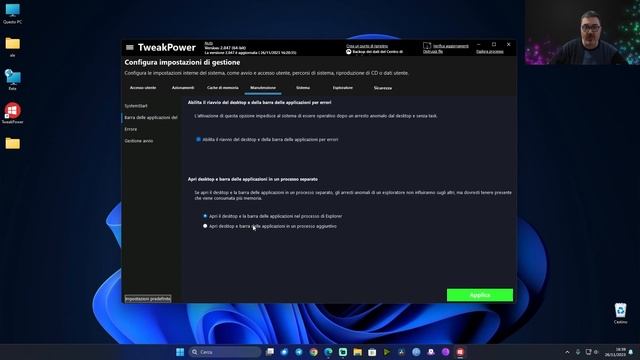Select SystemStart in the sidebar
Screen dimensions: 640x360
[x=136, y=106]
